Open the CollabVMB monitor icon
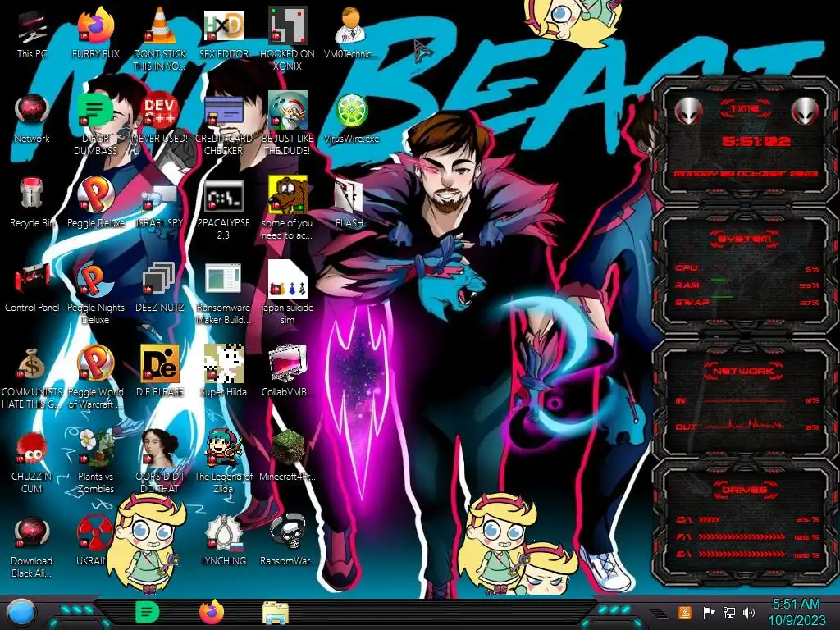Viewport: 840px width, 630px height. pyautogui.click(x=288, y=364)
